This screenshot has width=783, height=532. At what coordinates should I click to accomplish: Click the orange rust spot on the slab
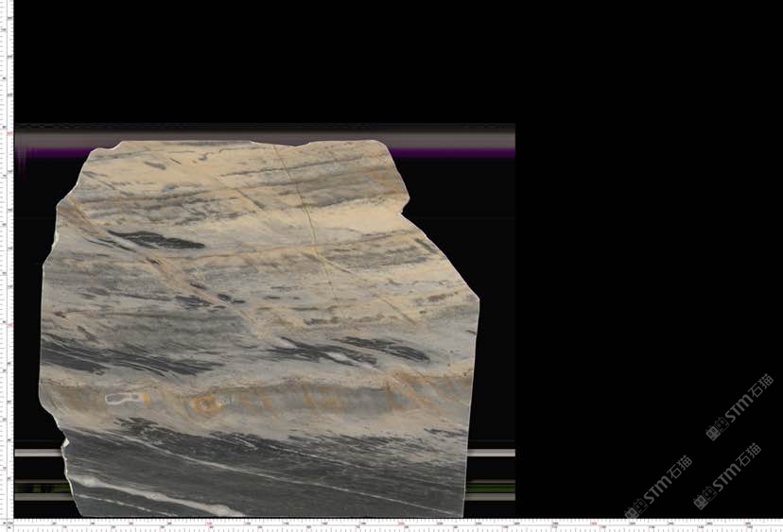tap(205, 404)
